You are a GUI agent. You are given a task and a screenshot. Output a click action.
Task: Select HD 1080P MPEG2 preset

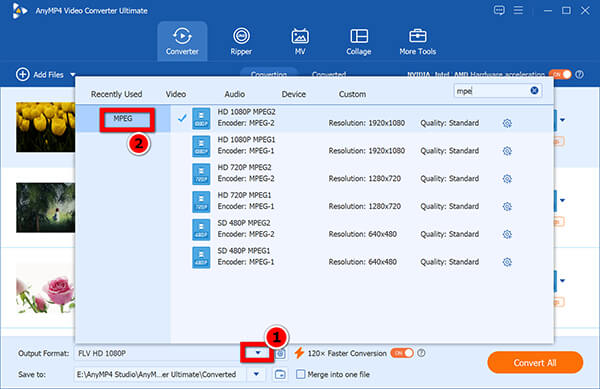click(x=362, y=118)
